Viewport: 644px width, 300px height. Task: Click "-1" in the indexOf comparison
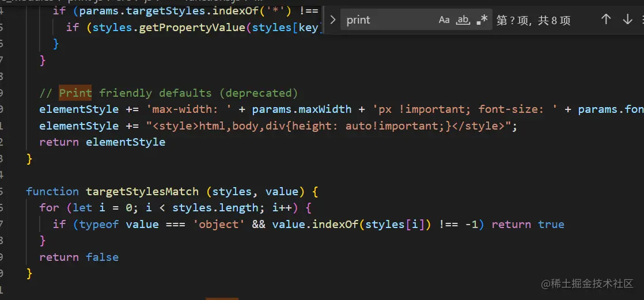pyautogui.click(x=472, y=224)
